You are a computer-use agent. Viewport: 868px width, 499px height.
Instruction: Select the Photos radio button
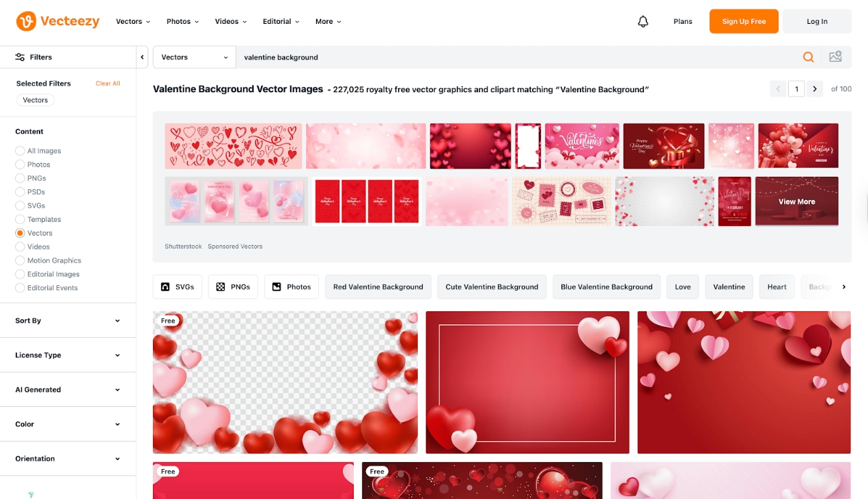(20, 165)
